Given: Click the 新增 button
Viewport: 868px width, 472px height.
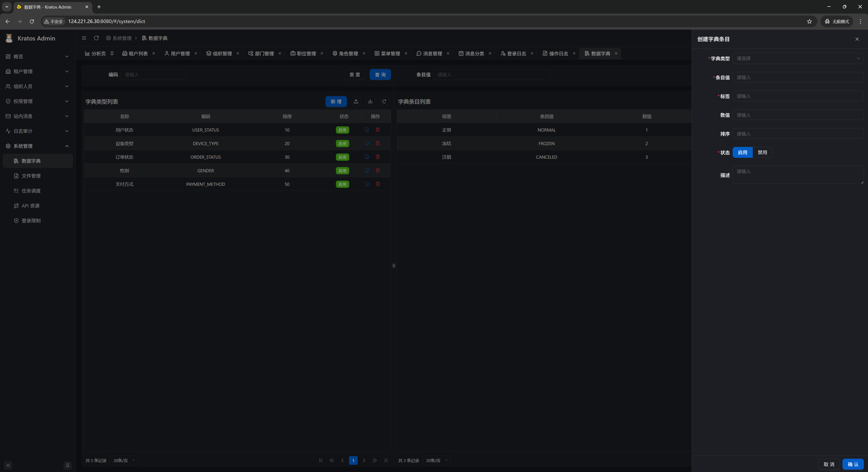Looking at the screenshot, I should point(336,101).
